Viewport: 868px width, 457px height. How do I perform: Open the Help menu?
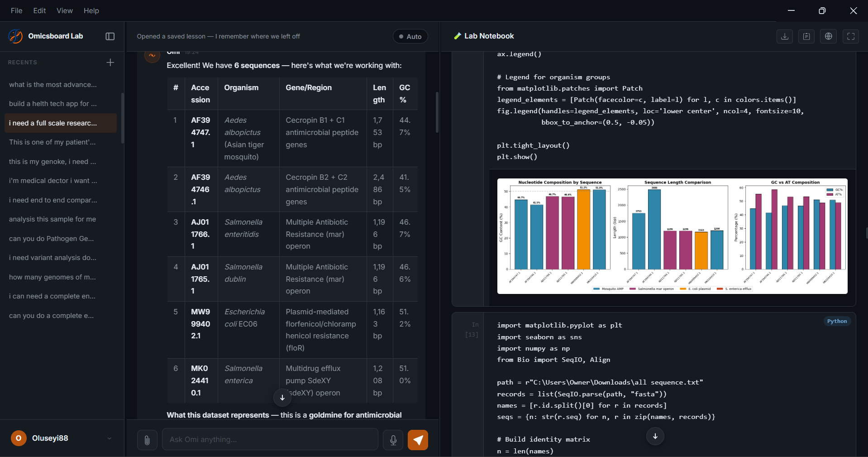click(x=91, y=10)
